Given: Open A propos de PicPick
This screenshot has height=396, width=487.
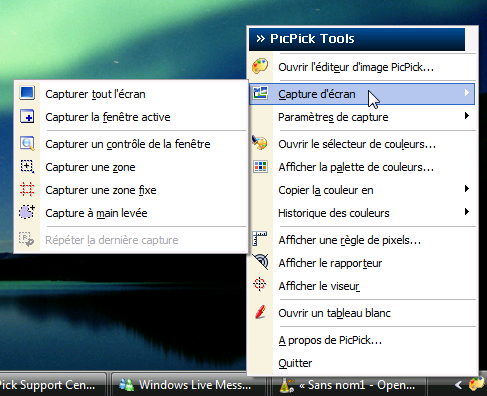Looking at the screenshot, I should pos(362,340).
